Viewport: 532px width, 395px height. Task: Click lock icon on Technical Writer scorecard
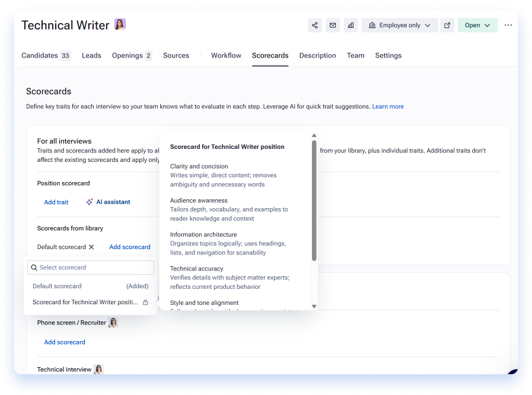coord(145,302)
